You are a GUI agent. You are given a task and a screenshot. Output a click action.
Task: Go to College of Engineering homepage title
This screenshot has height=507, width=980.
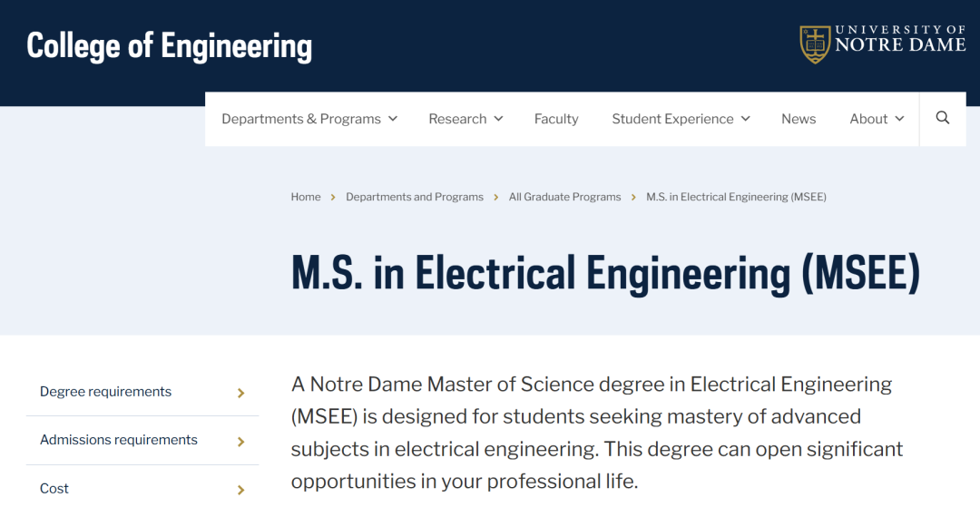click(170, 45)
